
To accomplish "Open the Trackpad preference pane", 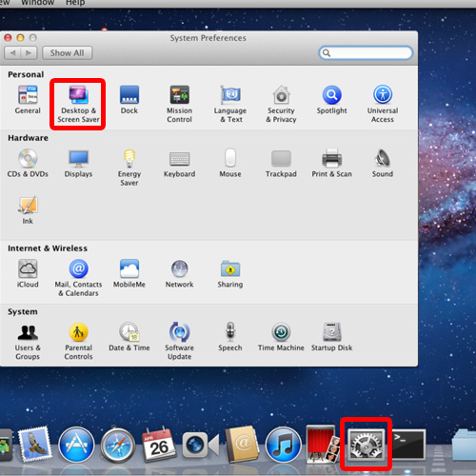I will (x=281, y=164).
